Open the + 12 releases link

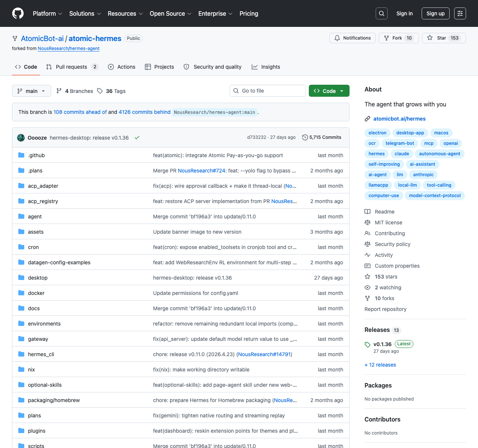coord(380,365)
